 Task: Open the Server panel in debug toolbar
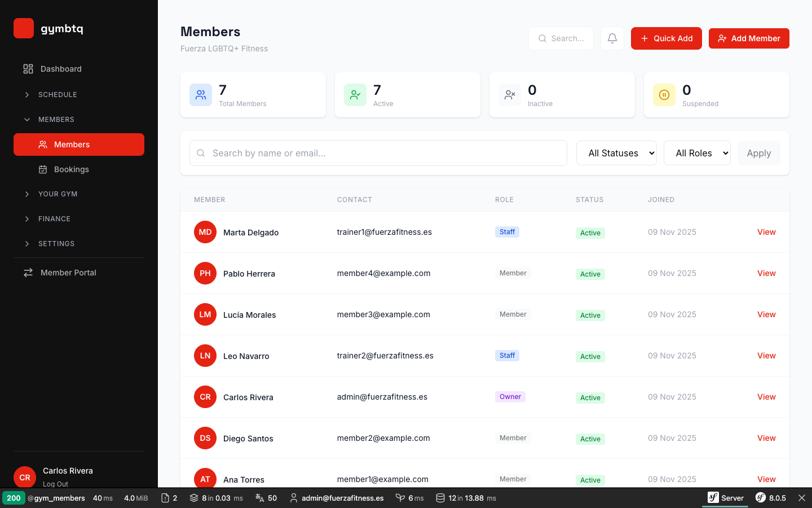[x=725, y=498]
